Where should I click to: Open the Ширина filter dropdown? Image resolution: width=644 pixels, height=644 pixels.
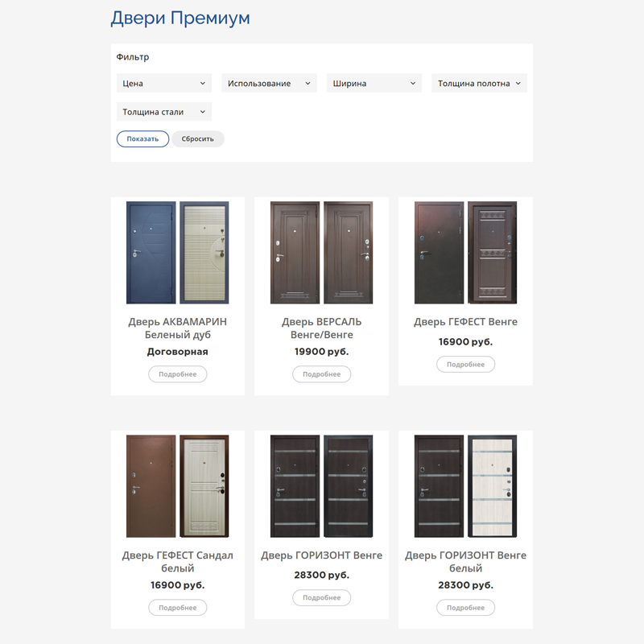pyautogui.click(x=374, y=84)
